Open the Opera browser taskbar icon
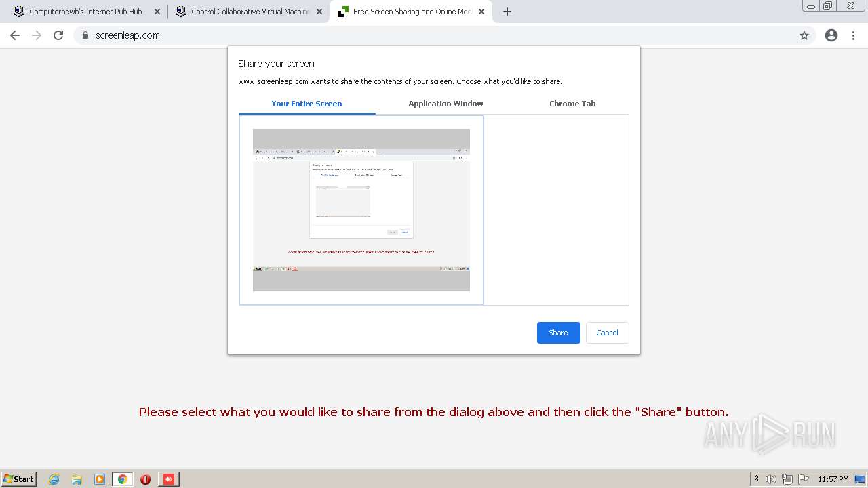This screenshot has height=488, width=868. click(x=145, y=479)
